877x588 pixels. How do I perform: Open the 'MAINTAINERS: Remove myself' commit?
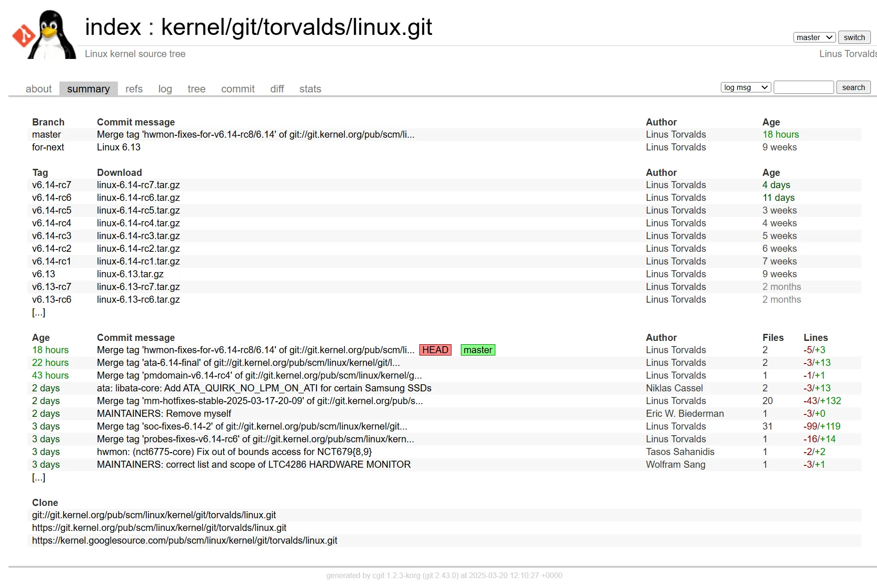pos(164,414)
